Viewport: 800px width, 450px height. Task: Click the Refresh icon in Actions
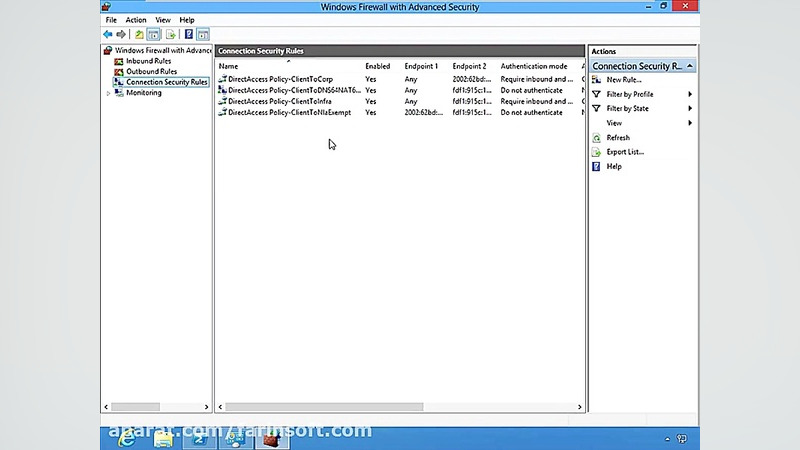(596, 138)
